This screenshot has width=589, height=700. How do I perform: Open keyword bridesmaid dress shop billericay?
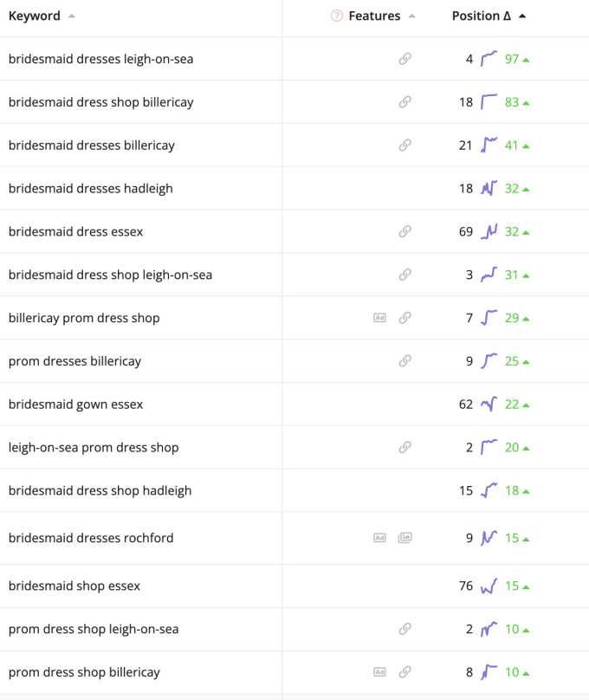click(100, 102)
